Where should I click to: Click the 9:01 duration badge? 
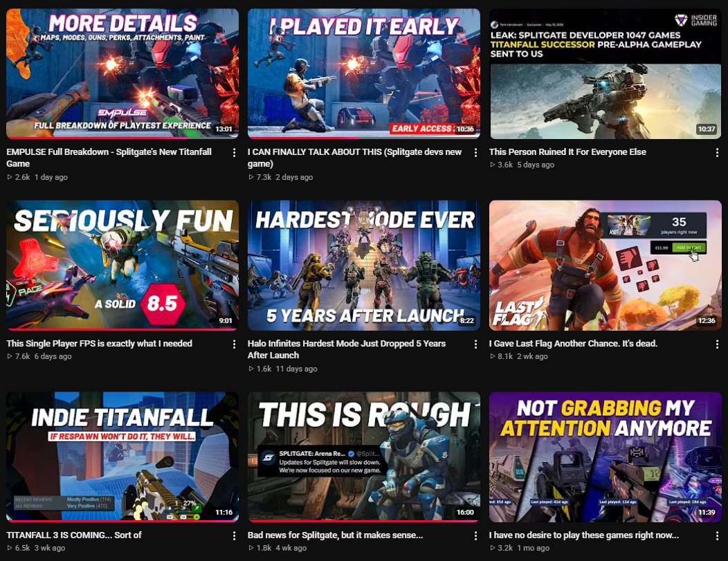click(x=226, y=321)
